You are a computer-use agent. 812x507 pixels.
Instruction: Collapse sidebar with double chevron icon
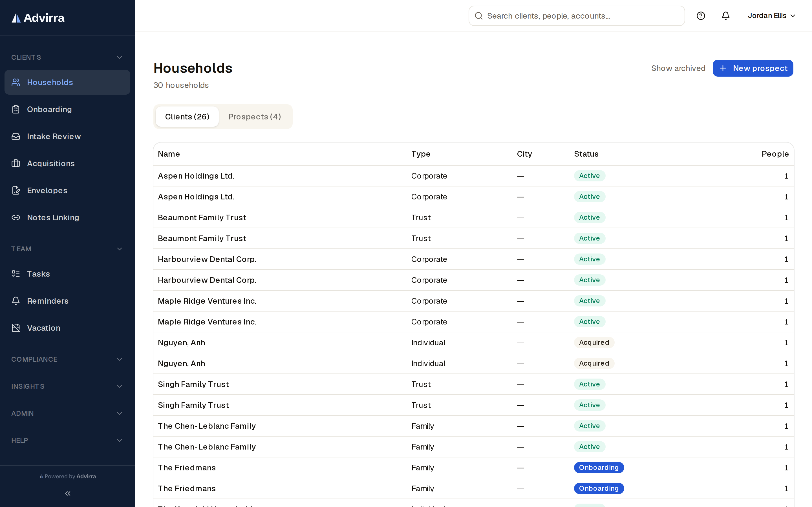pos(67,493)
